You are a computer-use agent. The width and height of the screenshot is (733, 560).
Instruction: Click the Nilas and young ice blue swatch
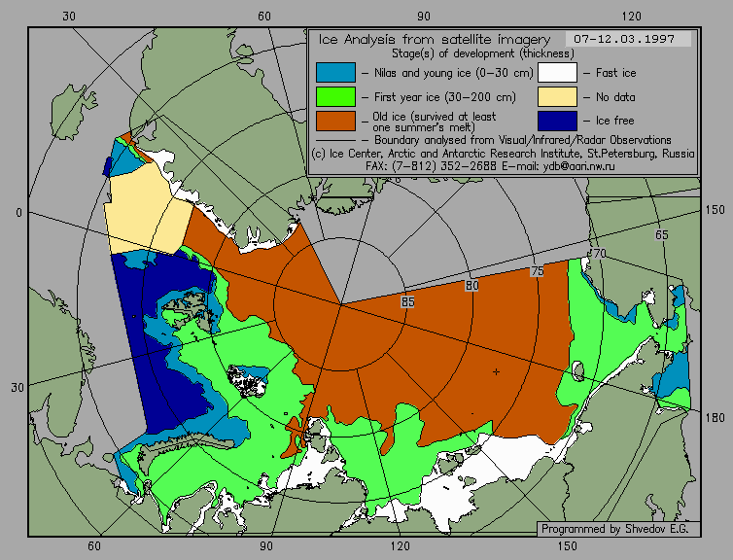pos(335,73)
